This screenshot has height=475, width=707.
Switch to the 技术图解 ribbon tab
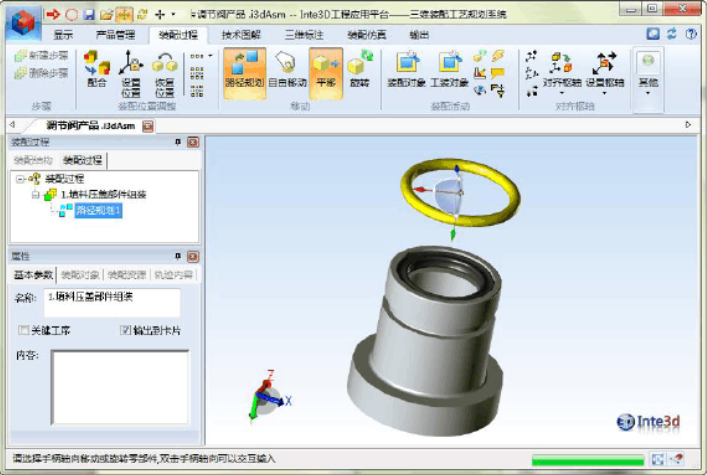(x=241, y=35)
